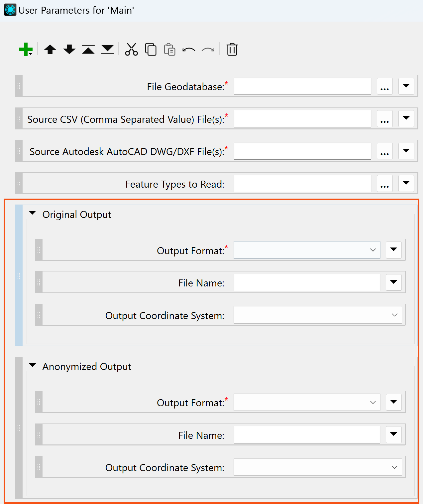Open arrow menu beside Anonymized Output Format
The width and height of the screenshot is (423, 504).
[394, 402]
